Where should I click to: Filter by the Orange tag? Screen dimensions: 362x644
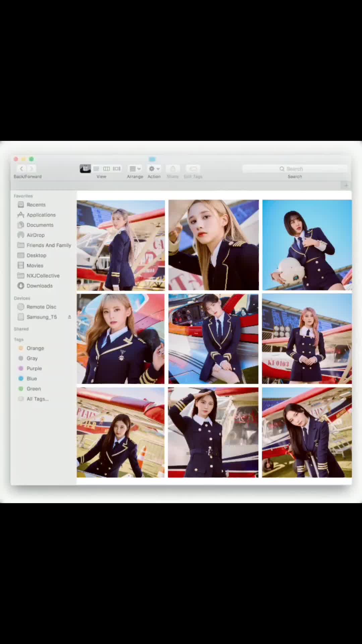[31, 348]
